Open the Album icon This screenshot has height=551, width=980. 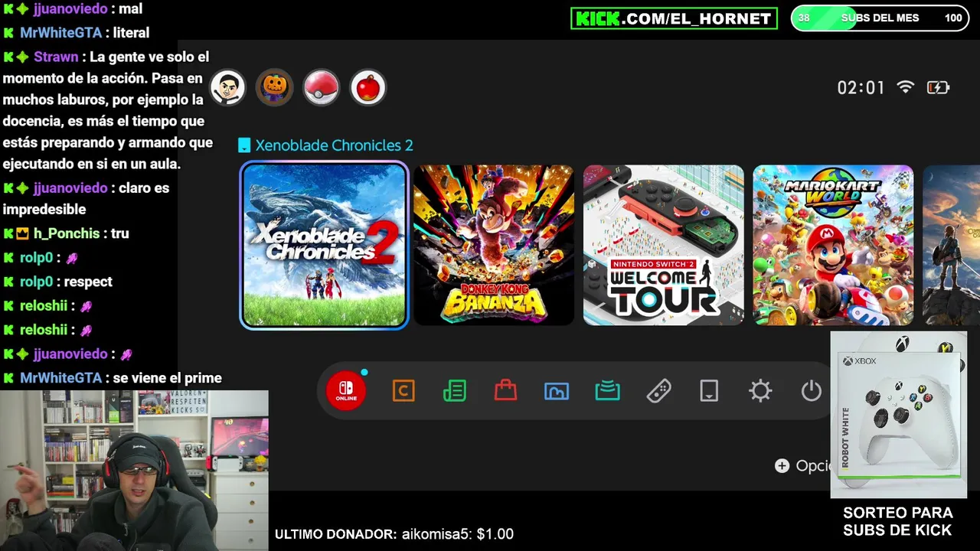pyautogui.click(x=557, y=391)
